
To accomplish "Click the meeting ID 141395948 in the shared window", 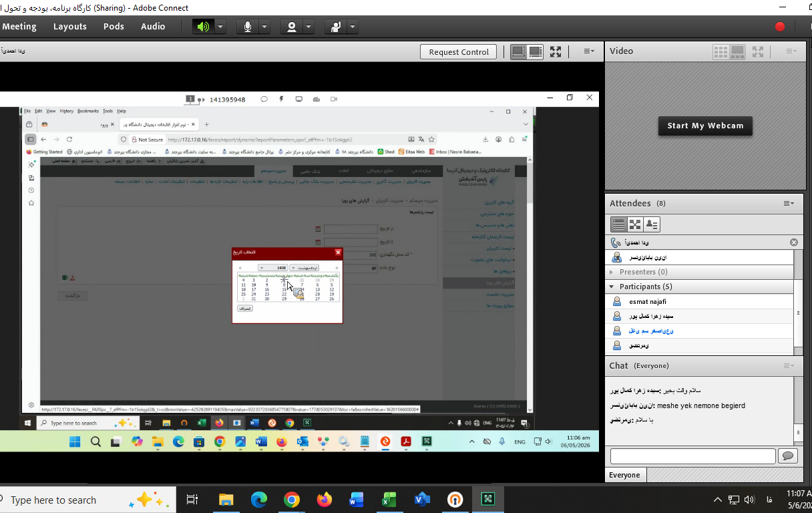I will pos(228,100).
